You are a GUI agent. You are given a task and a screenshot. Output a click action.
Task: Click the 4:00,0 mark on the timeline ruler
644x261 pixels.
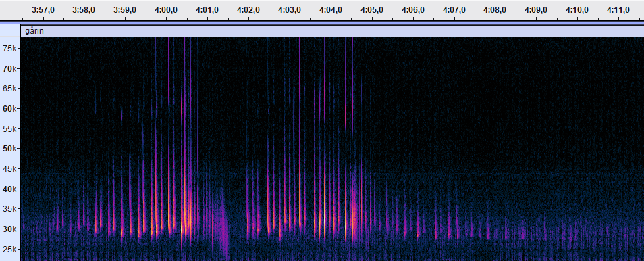pyautogui.click(x=166, y=10)
